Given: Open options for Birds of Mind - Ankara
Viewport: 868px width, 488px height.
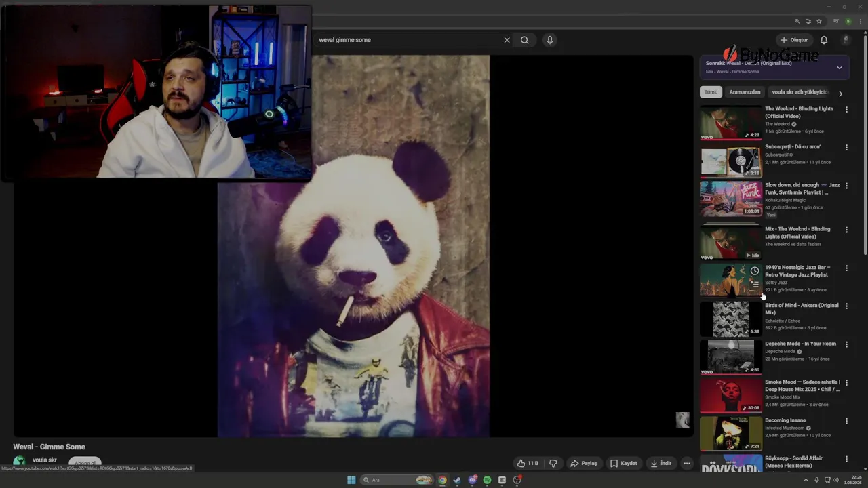Looking at the screenshot, I should (x=846, y=306).
